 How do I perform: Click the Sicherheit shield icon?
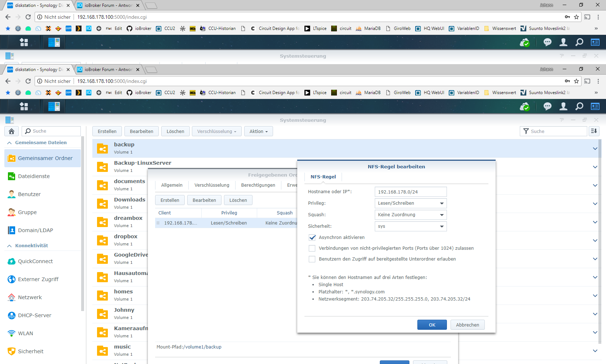(x=12, y=351)
